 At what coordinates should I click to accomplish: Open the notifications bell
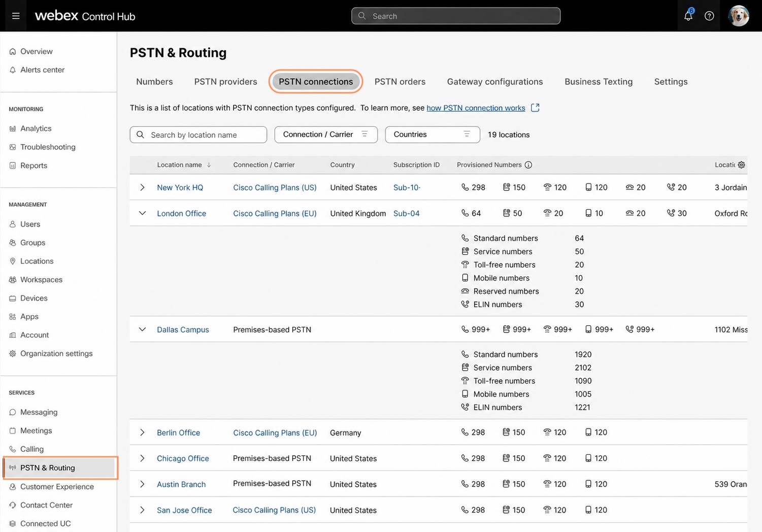pyautogui.click(x=688, y=16)
